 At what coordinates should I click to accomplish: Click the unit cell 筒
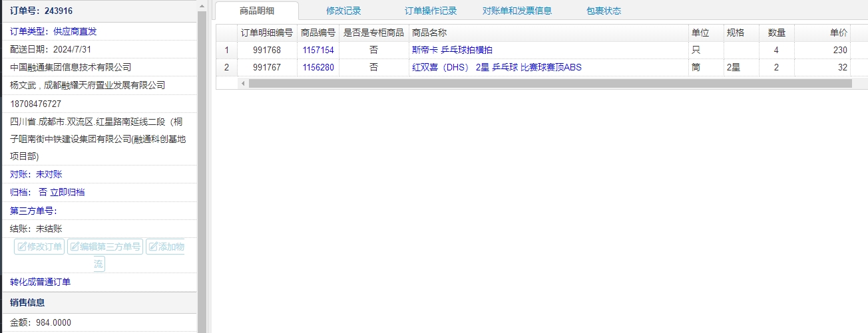(x=706, y=67)
